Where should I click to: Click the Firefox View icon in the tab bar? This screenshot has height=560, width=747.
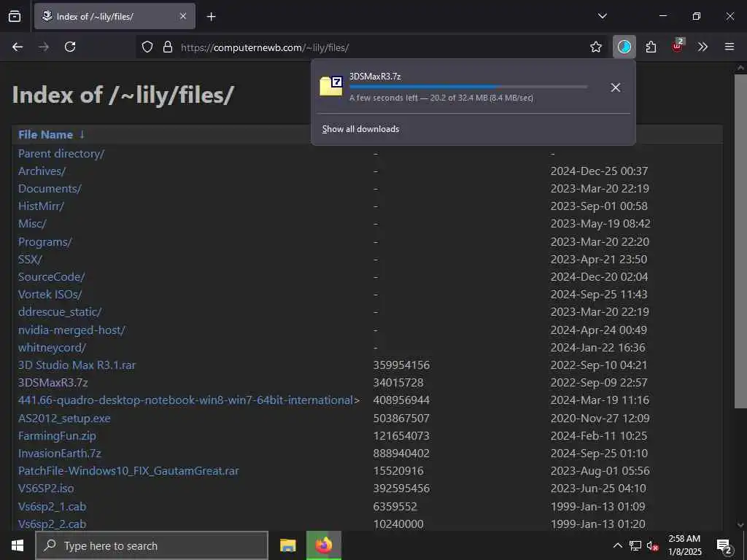coord(15,16)
